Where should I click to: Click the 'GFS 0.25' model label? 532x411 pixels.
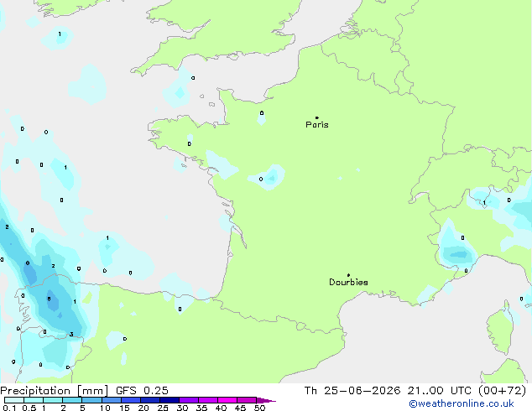[142, 391]
